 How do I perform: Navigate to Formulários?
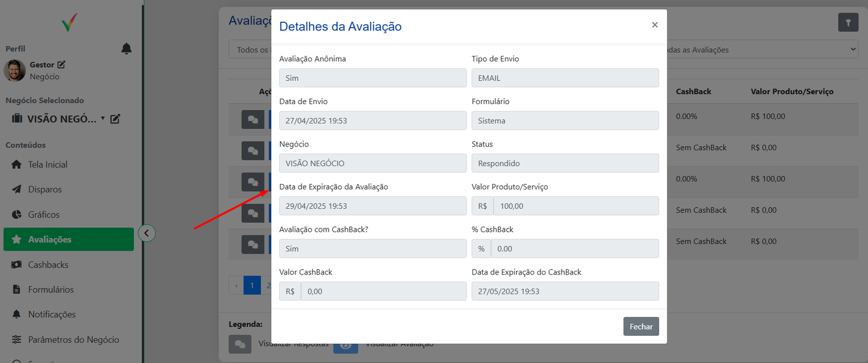click(x=50, y=290)
